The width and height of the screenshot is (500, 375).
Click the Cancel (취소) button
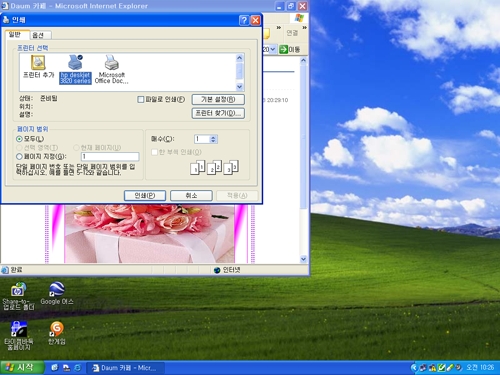point(191,195)
